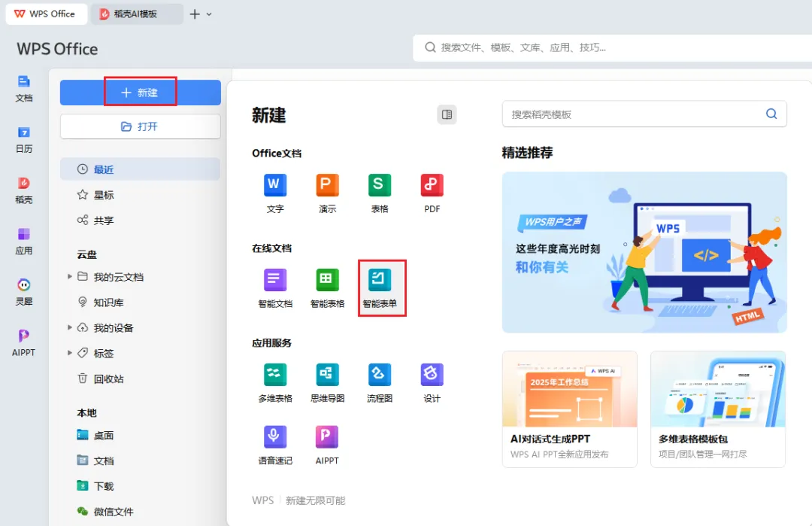
Task: Open 智能表单 smart form
Action: (380, 288)
